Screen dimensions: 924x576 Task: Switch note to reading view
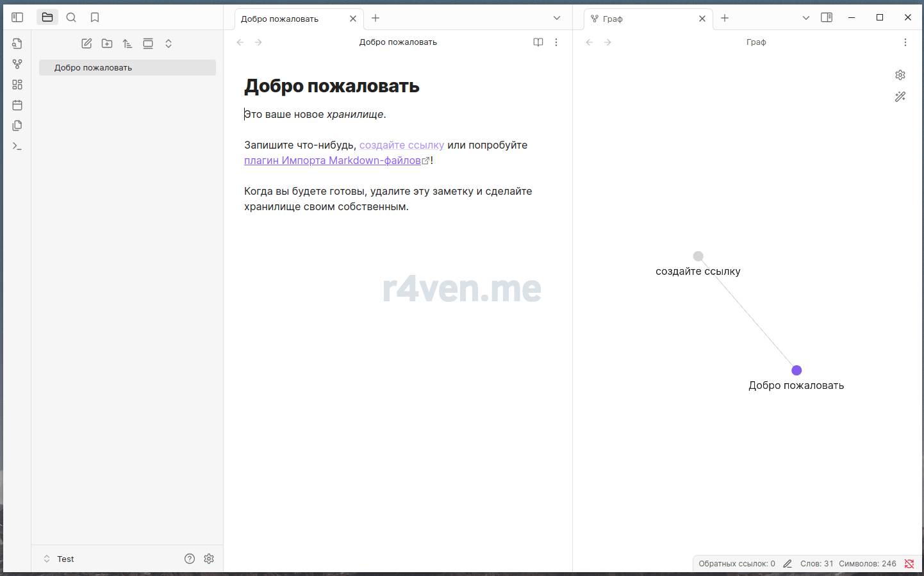pyautogui.click(x=538, y=42)
